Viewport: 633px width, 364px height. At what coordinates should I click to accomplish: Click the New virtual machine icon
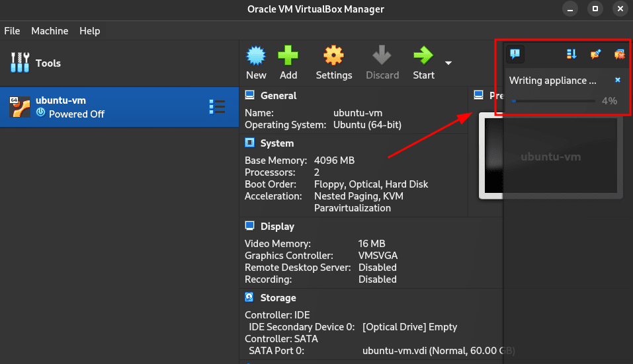click(x=256, y=55)
